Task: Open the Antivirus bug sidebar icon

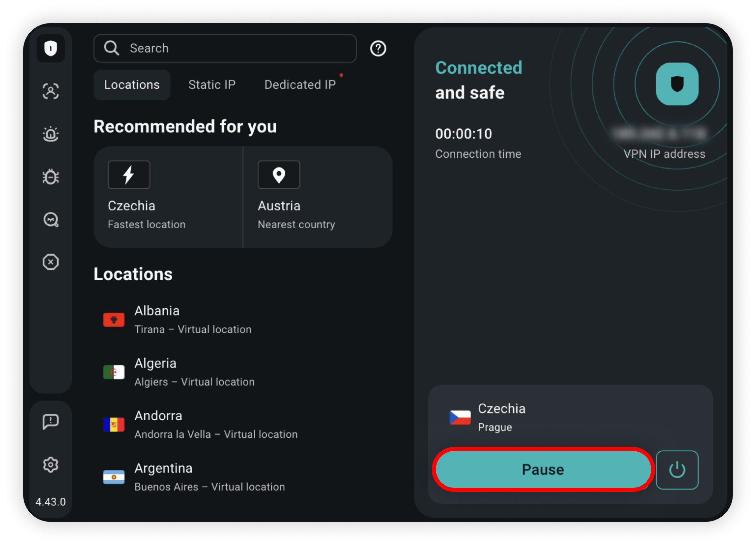Action: [x=51, y=177]
